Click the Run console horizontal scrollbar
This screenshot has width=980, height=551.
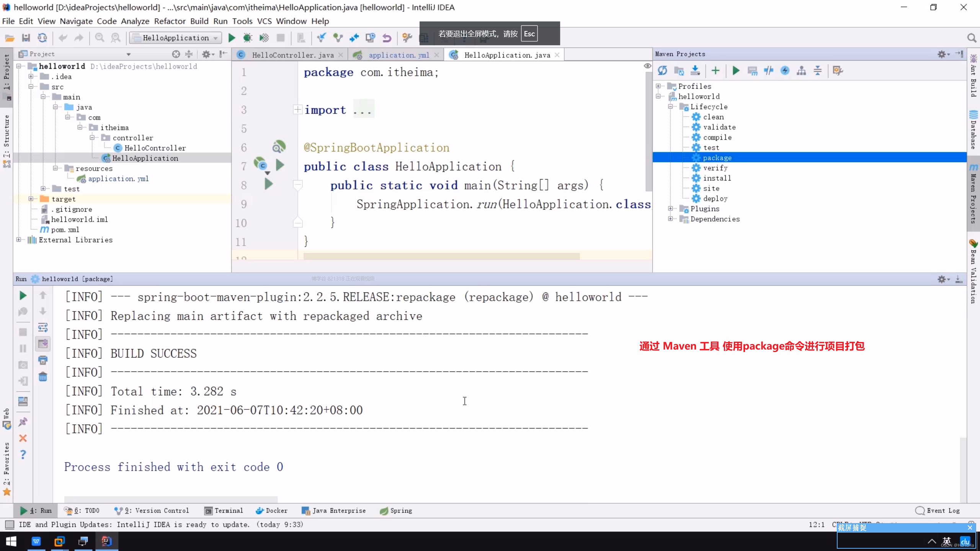pos(171,499)
